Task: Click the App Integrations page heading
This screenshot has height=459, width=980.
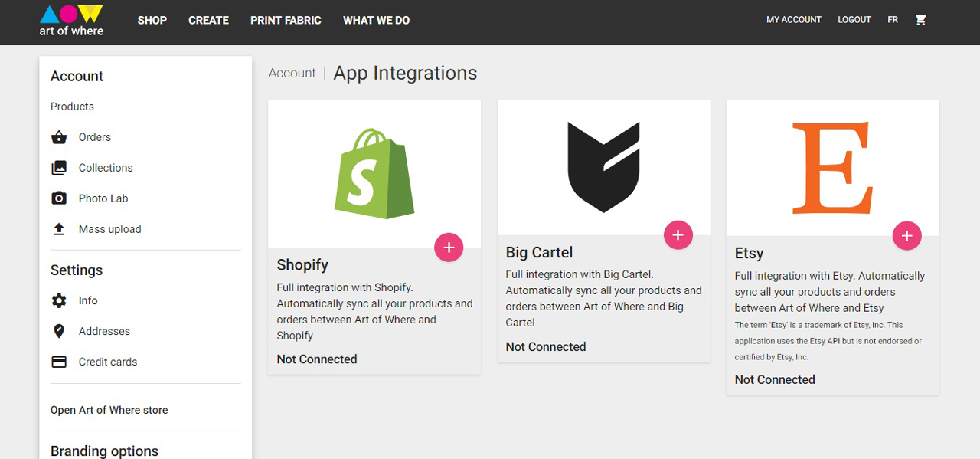Action: tap(405, 73)
